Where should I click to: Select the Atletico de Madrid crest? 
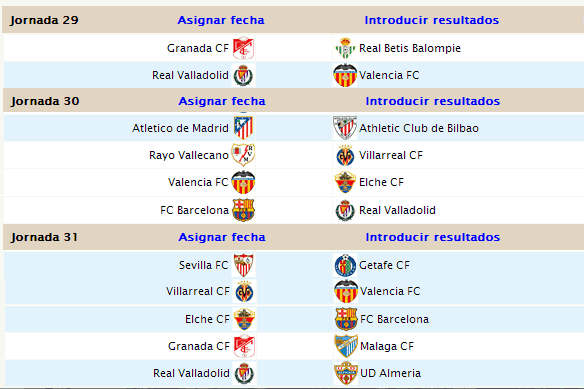pos(243,128)
